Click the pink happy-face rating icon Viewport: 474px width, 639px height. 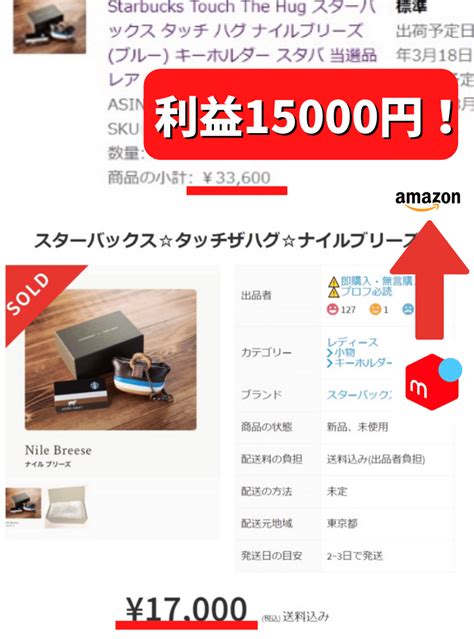[333, 309]
